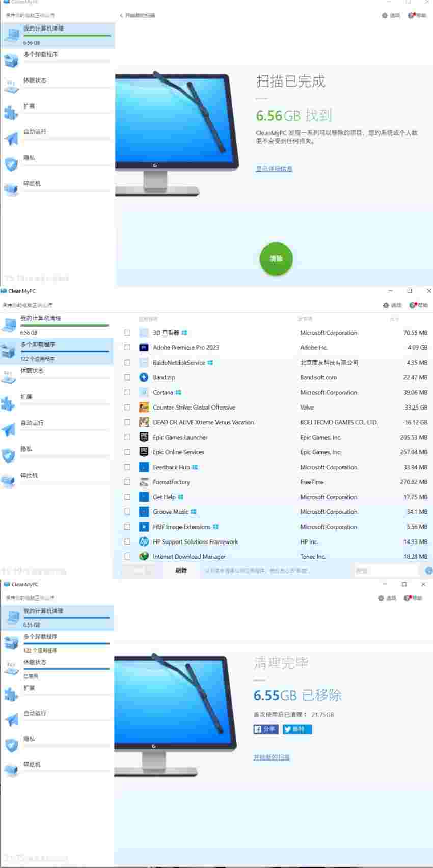Click the 开始新的扫描 link in the cleanup-finished window

pos(272,757)
